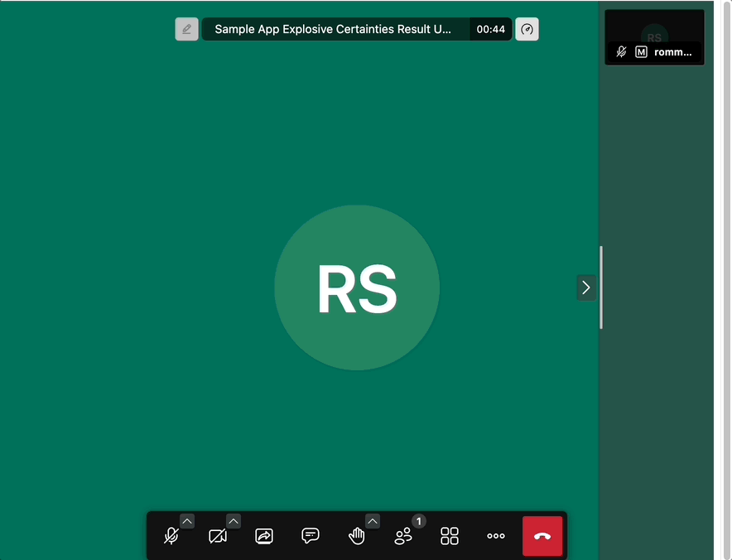The height and width of the screenshot is (560, 732).
Task: Click the side panel resize handle
Action: coord(601,287)
